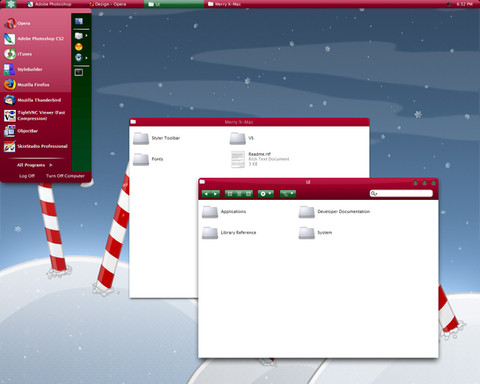Click the search field in UI window
The height and width of the screenshot is (384, 480).
click(x=401, y=193)
